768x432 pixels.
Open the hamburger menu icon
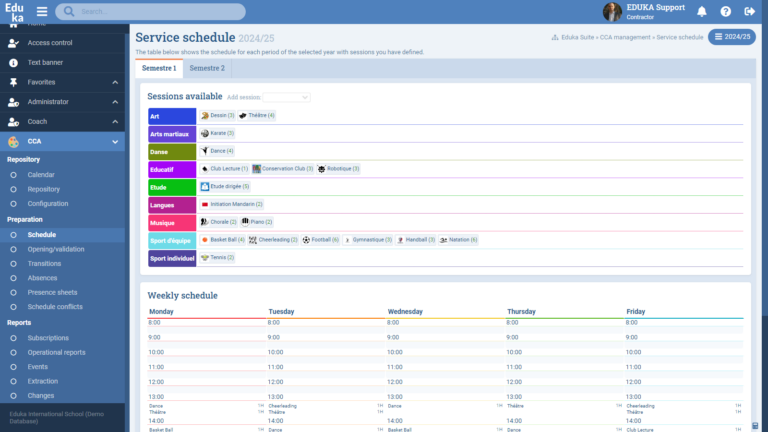tap(42, 11)
